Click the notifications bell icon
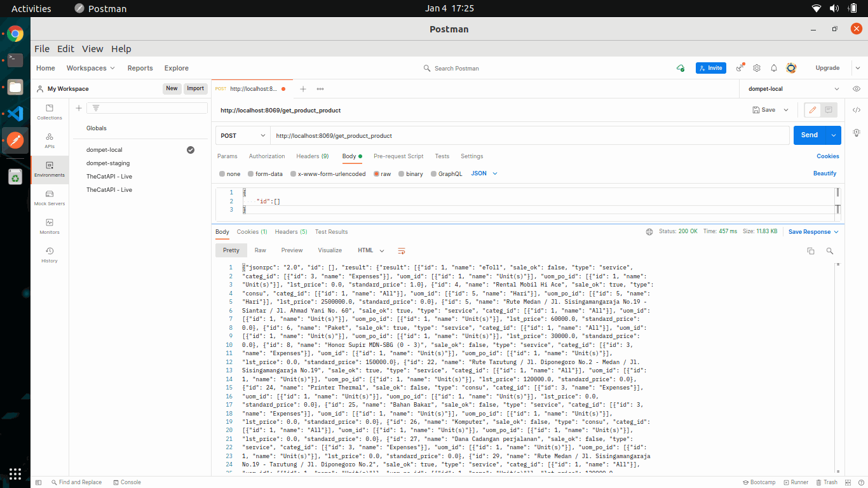Image resolution: width=868 pixels, height=488 pixels. pos(773,68)
